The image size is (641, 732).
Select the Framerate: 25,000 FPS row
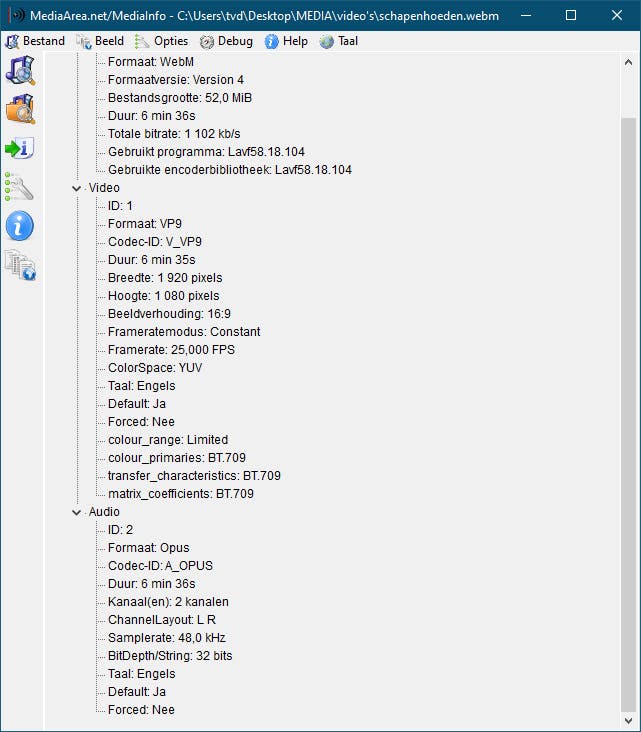172,350
